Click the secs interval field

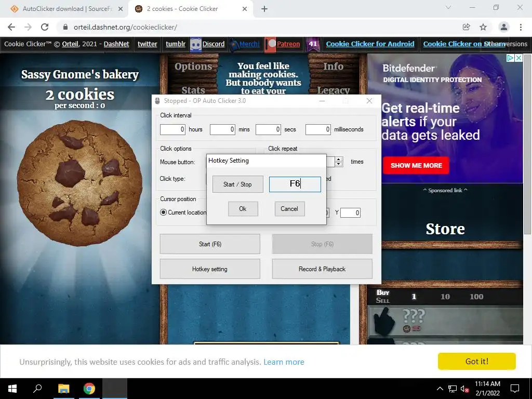pos(268,129)
